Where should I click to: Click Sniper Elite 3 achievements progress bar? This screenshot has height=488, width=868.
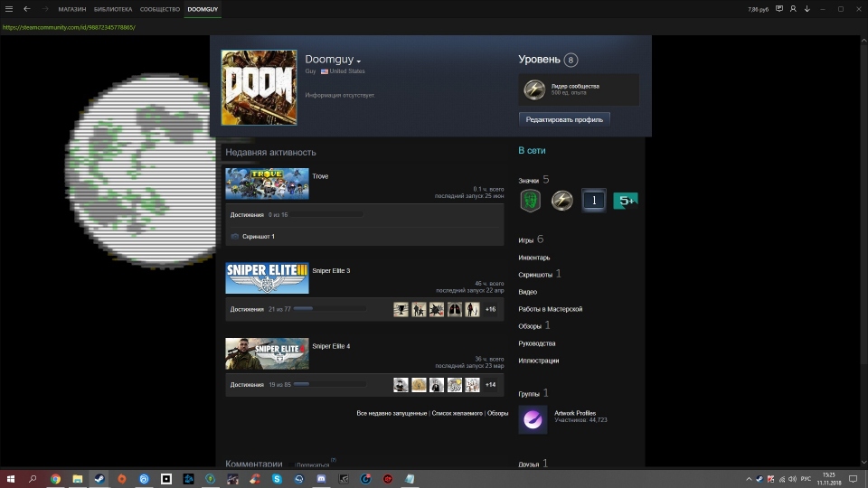(328, 309)
